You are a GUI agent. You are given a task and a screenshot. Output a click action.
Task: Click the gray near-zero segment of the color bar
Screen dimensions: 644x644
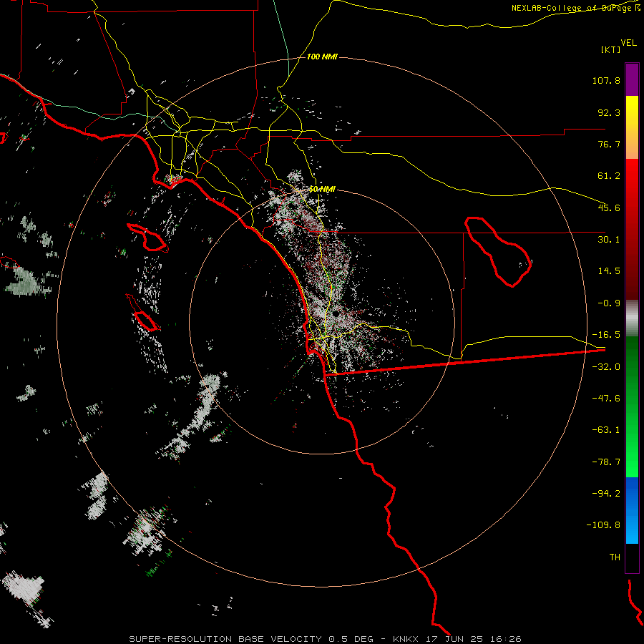[x=632, y=318]
